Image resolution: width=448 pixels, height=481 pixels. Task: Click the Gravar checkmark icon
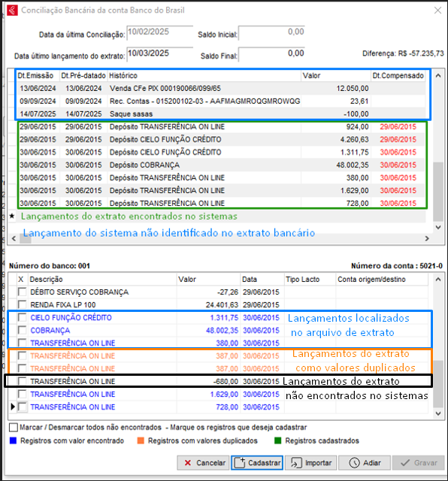pos(405,463)
